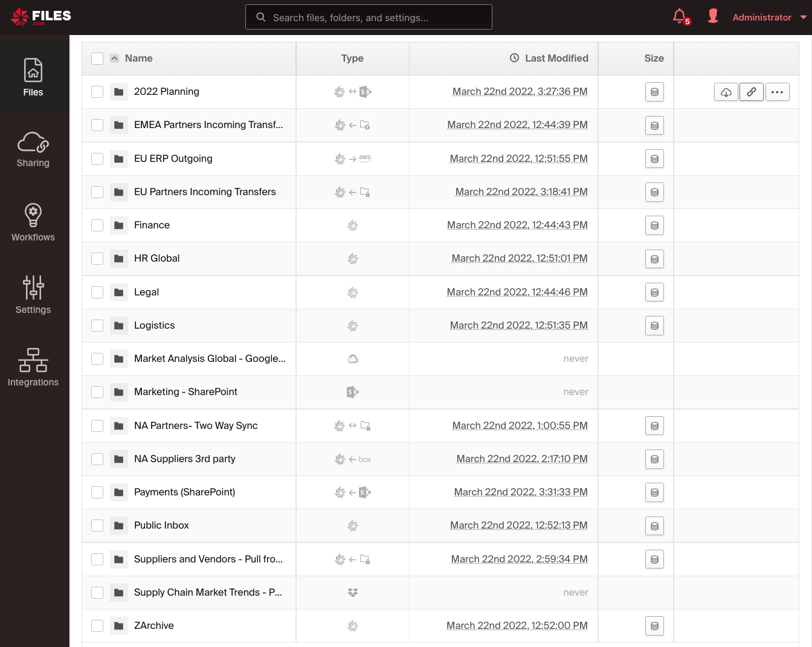View size details icon for Finance folder
This screenshot has width=812, height=647.
[654, 225]
